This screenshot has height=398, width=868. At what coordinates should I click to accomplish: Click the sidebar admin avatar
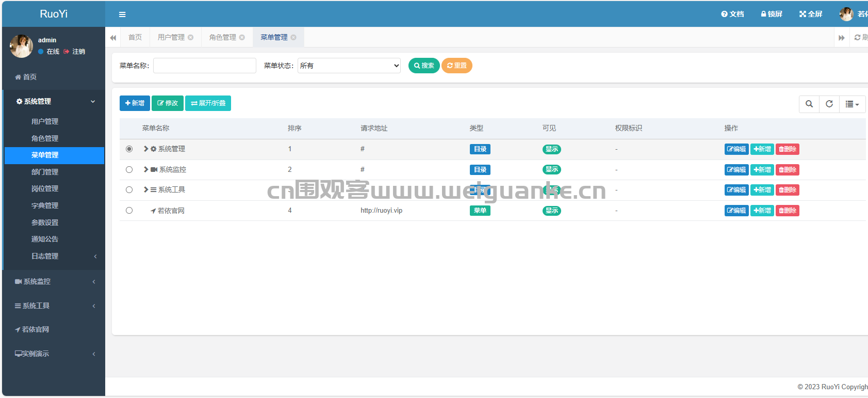tap(22, 46)
